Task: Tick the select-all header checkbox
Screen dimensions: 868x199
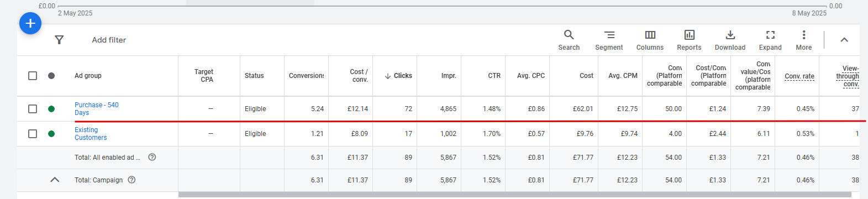Action: 33,76
